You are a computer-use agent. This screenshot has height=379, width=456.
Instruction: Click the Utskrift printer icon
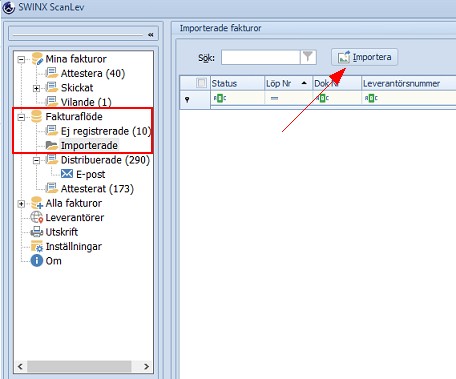pyautogui.click(x=37, y=232)
